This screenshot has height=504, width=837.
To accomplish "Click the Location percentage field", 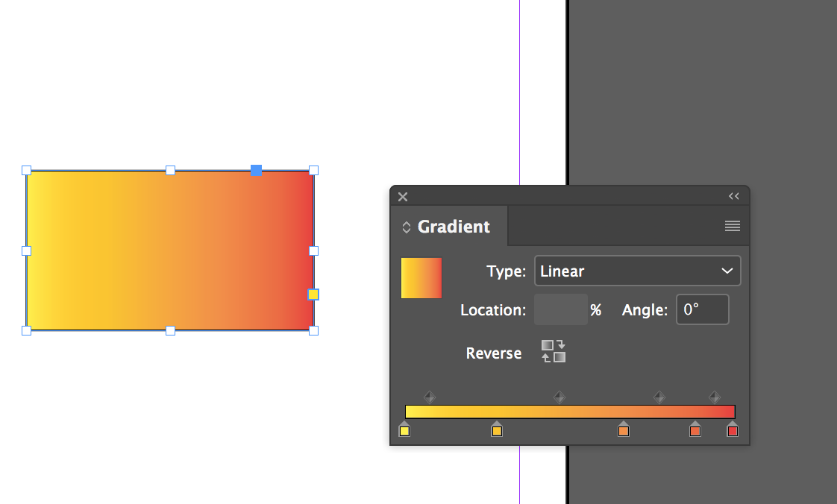I will pyautogui.click(x=560, y=309).
